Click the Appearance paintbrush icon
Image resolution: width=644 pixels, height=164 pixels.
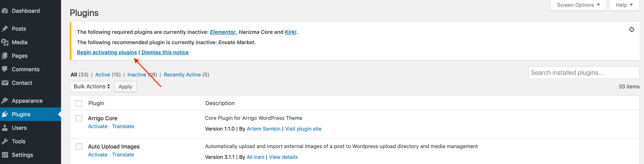click(5, 101)
